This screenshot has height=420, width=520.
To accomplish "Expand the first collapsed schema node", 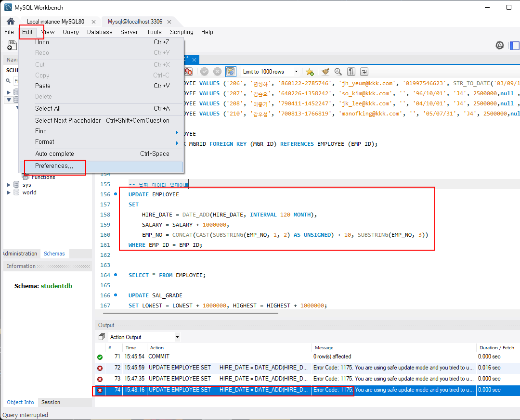I will 9,92.
